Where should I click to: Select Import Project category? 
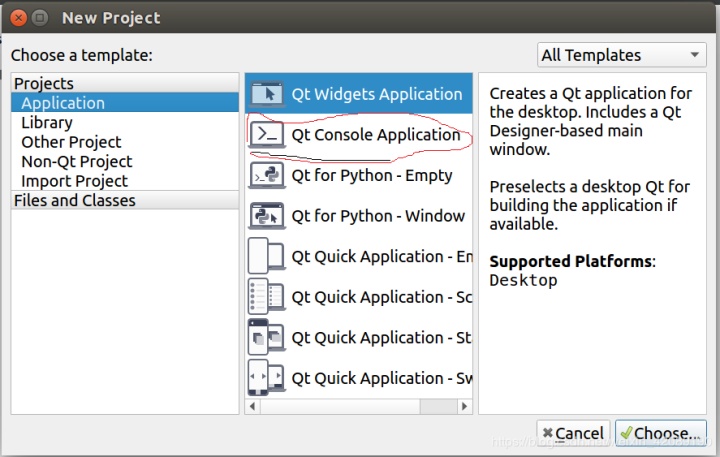(125, 181)
